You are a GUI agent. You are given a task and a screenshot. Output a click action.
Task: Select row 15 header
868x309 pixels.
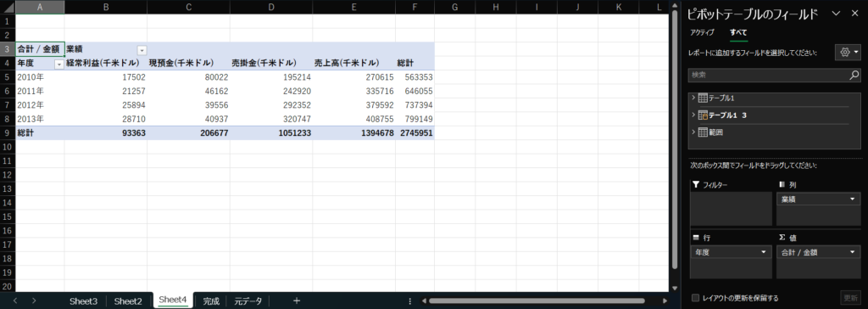tap(8, 217)
